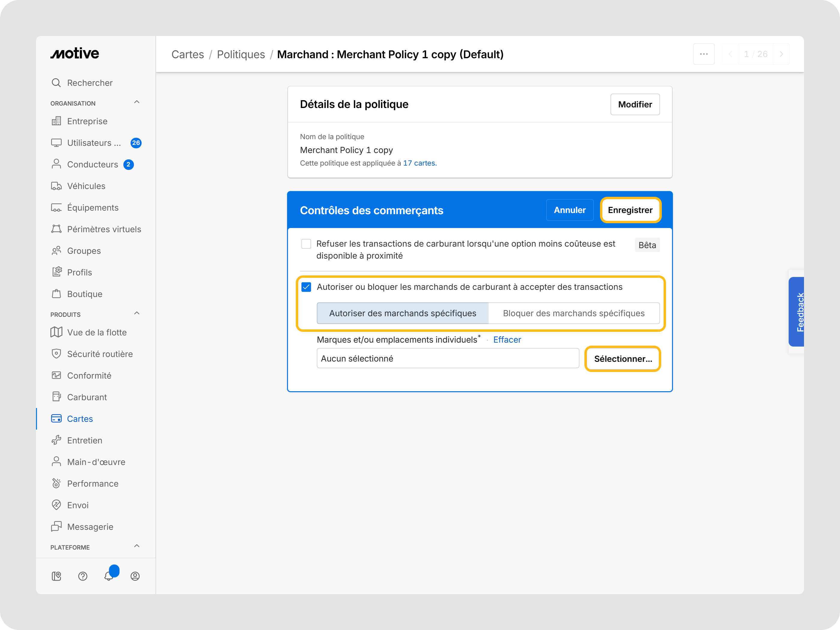Click the Périmètres virtuels geofence icon

point(56,229)
